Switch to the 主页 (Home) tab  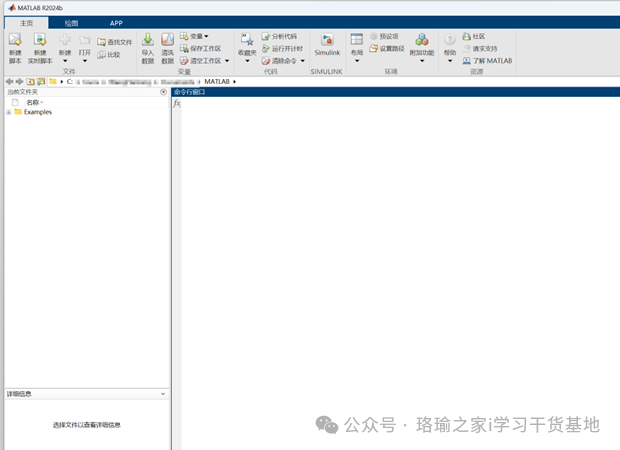[26, 23]
